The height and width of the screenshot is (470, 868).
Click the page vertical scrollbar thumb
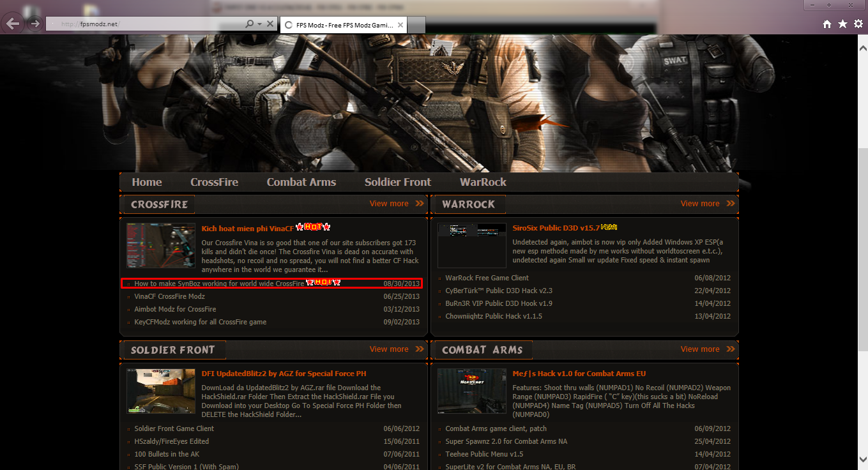[x=862, y=249]
